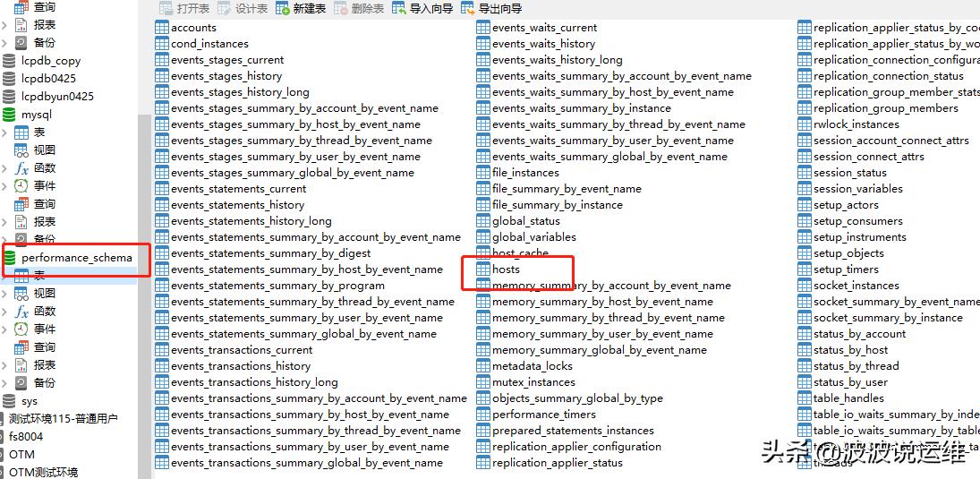Select the prepared_statements_instances table
Image resolution: width=980 pixels, height=479 pixels.
[573, 431]
